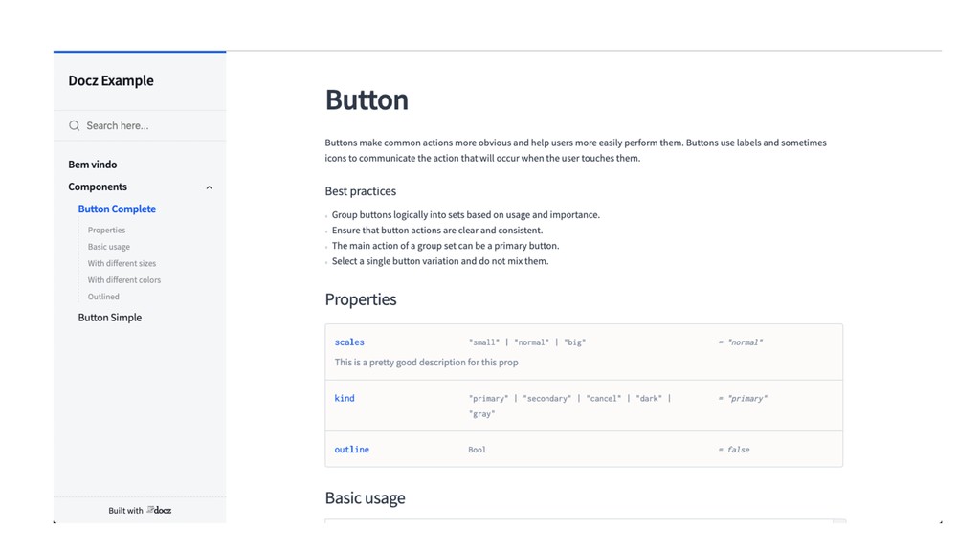Select the Components menu label
Image resolution: width=980 pixels, height=551 pixels.
[x=98, y=187]
